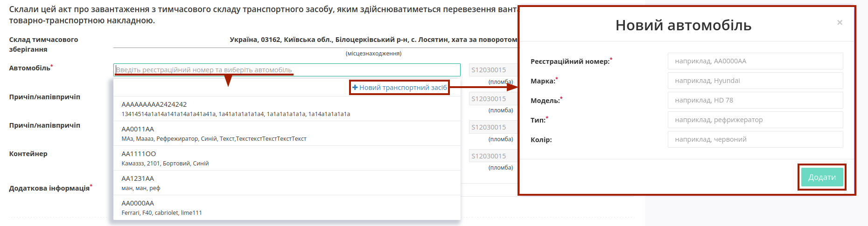
Task: Click the Автомобіль seal number field
Action: coord(493,70)
